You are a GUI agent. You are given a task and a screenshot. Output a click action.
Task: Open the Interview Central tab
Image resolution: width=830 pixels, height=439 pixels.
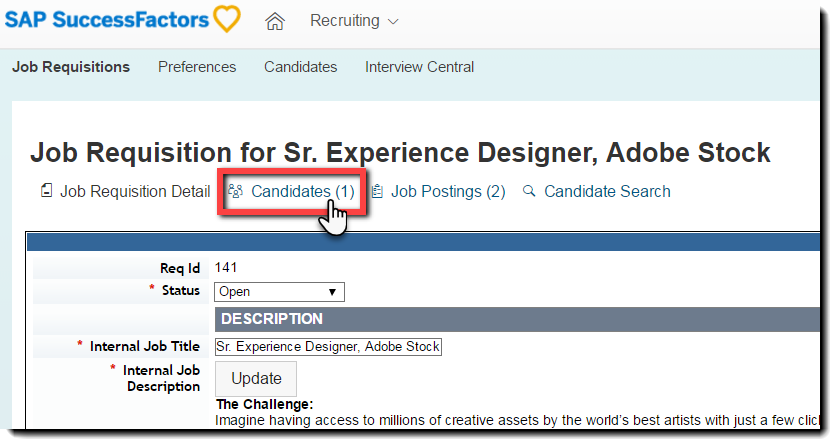coord(419,67)
